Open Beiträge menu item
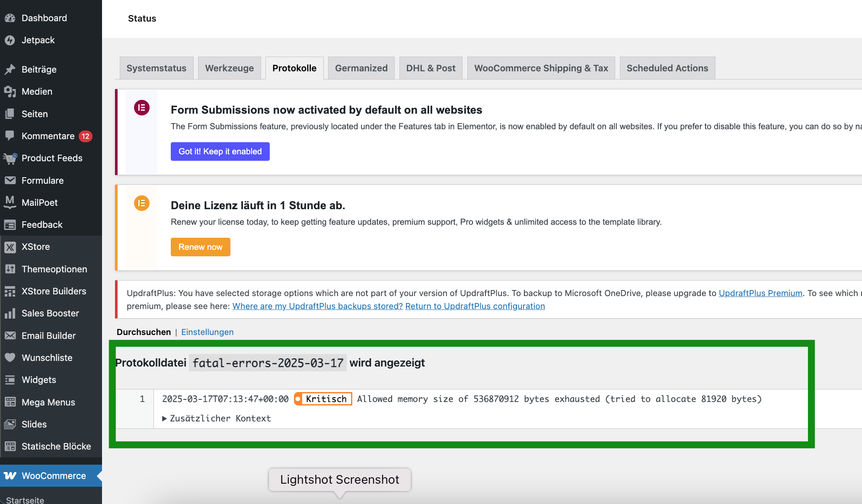The image size is (862, 504). (x=51, y=70)
